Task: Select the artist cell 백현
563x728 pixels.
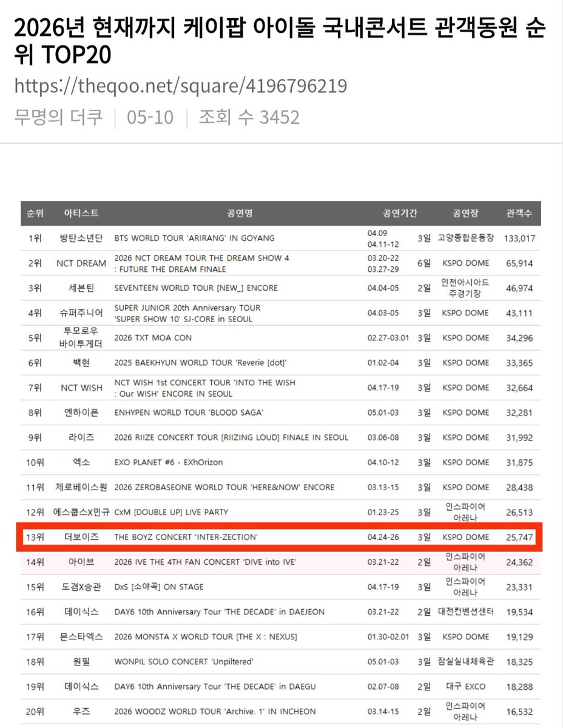Action: coord(81,363)
